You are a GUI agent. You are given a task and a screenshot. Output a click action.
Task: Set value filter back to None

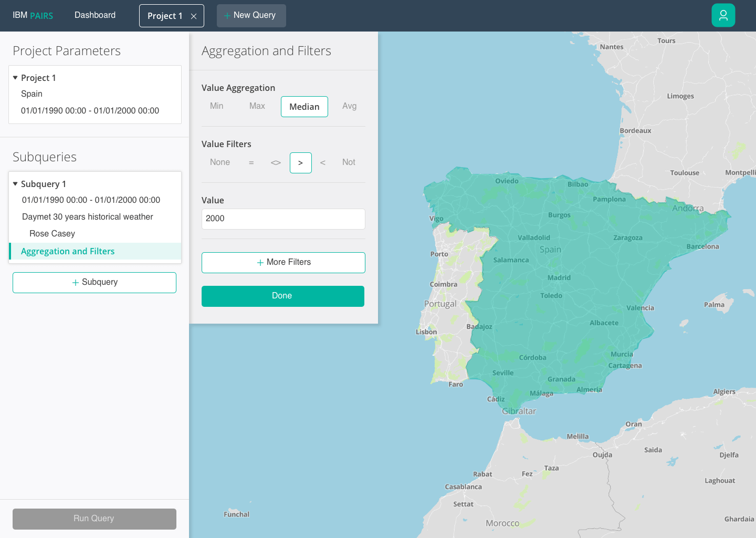[219, 162]
